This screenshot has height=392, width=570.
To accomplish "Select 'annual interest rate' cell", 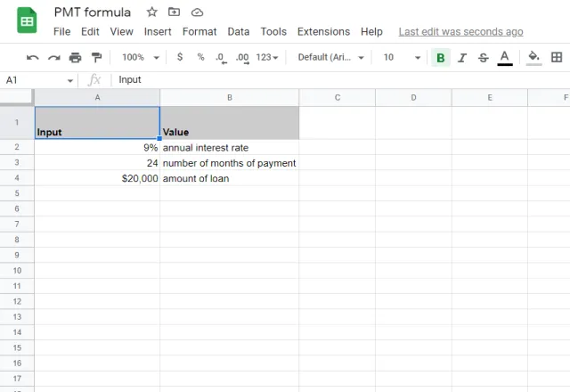I will [x=230, y=147].
